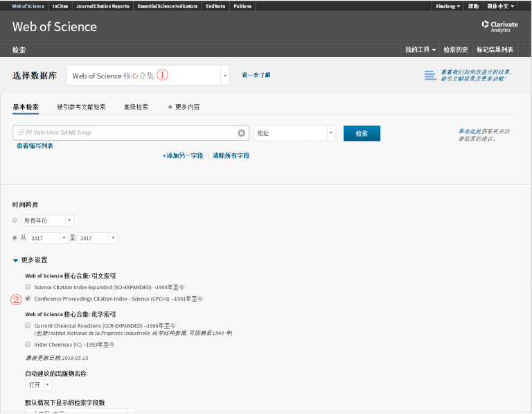Expand the start year 2017 dropdown
The height and width of the screenshot is (414, 532).
point(64,238)
